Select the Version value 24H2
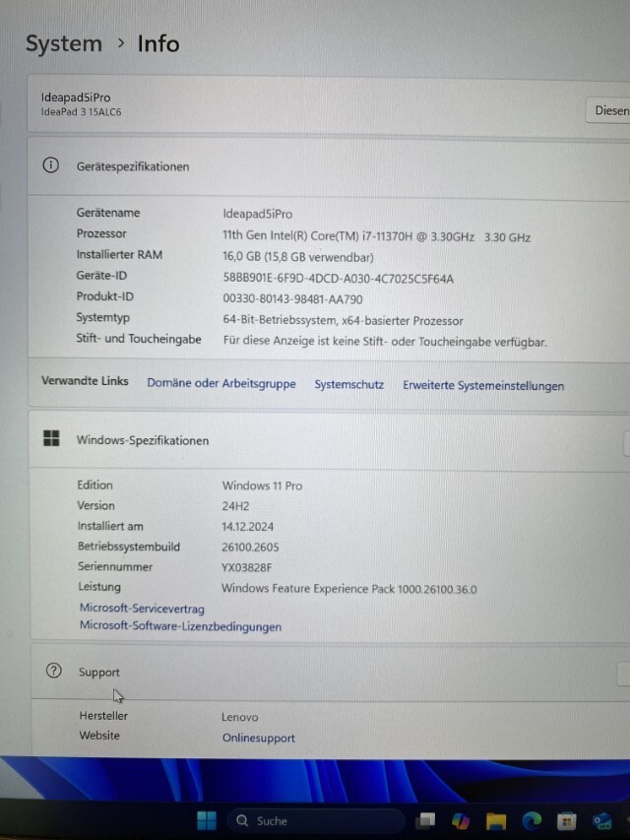 pyautogui.click(x=235, y=506)
